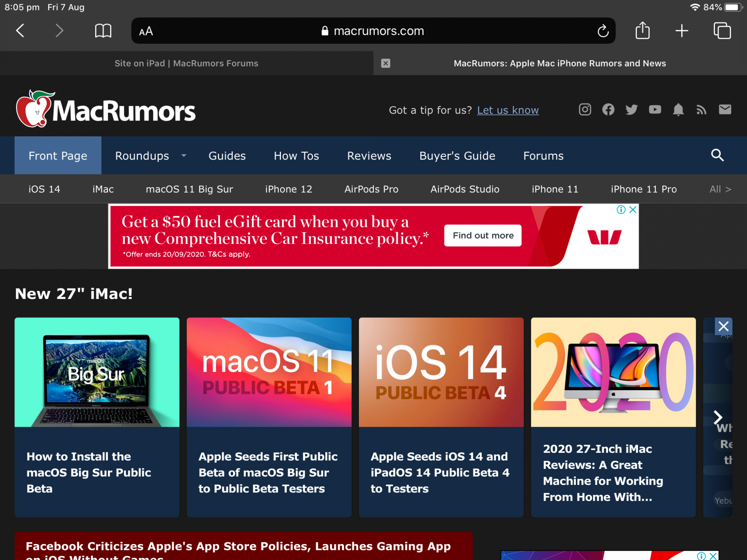The width and height of the screenshot is (747, 560).
Task: Close the MacRumors news tab
Action: click(385, 63)
